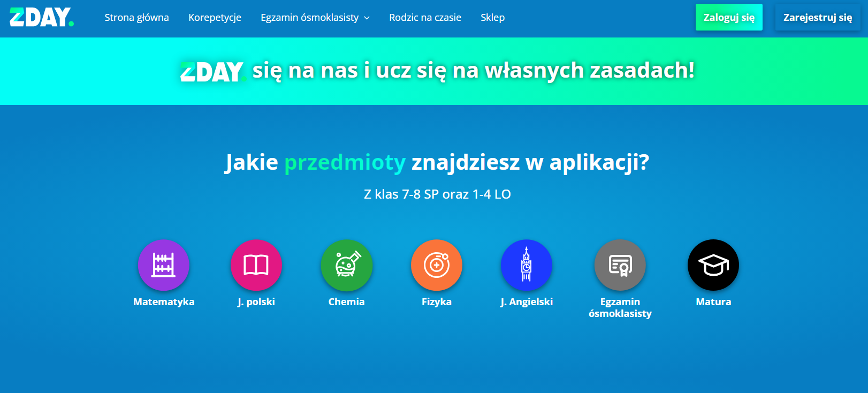Open the blue J. Angielski Big Ben icon
The width and height of the screenshot is (868, 393).
(527, 265)
